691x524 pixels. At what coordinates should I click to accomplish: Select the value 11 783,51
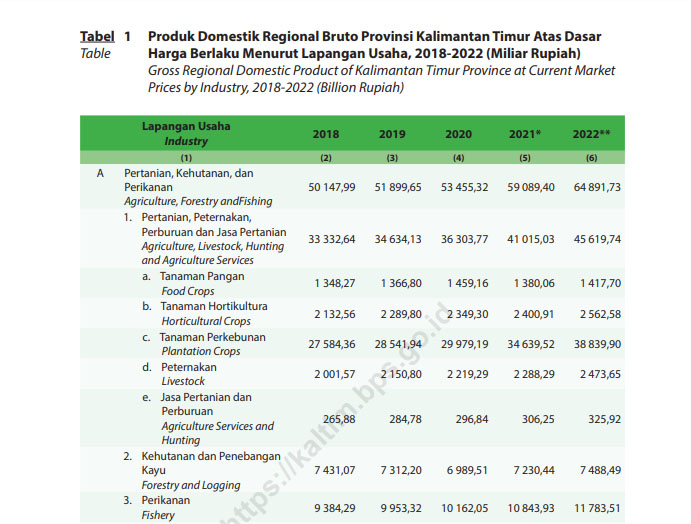coord(597,508)
